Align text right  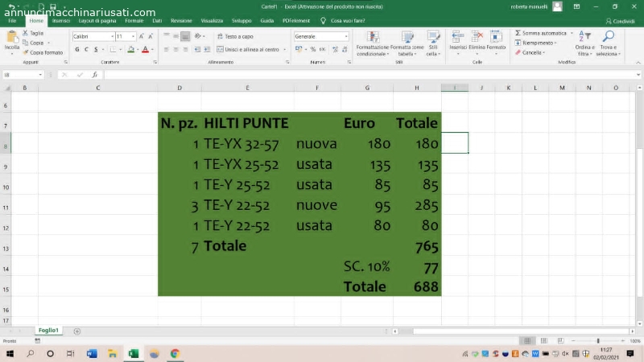185,49
